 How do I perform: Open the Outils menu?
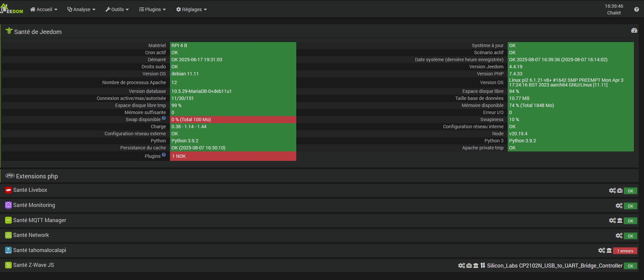[x=117, y=9]
